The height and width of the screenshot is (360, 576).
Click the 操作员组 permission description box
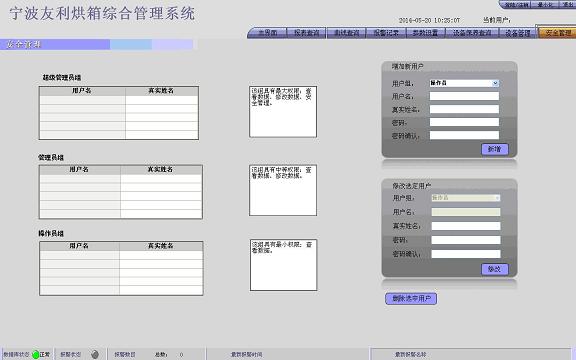(284, 265)
